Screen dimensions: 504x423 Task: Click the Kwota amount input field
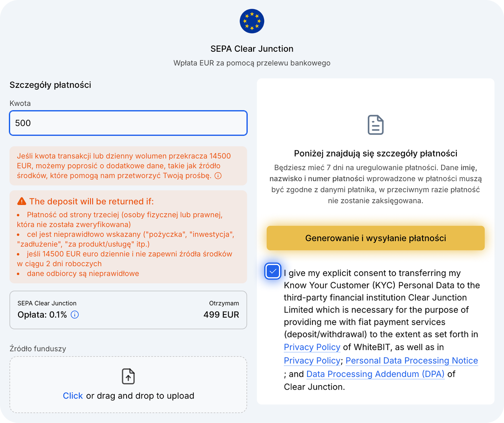tap(128, 123)
